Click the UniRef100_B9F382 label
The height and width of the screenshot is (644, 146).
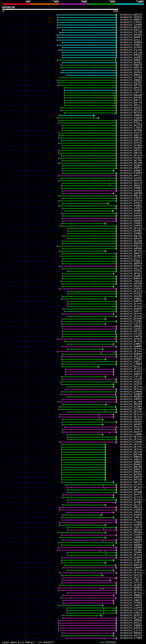tap(131, 85)
